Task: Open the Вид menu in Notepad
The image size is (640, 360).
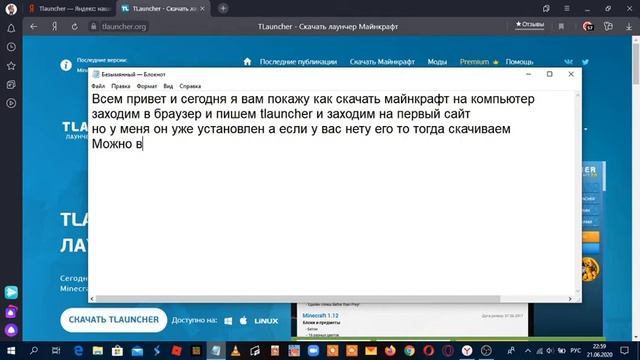Action: pos(168,86)
